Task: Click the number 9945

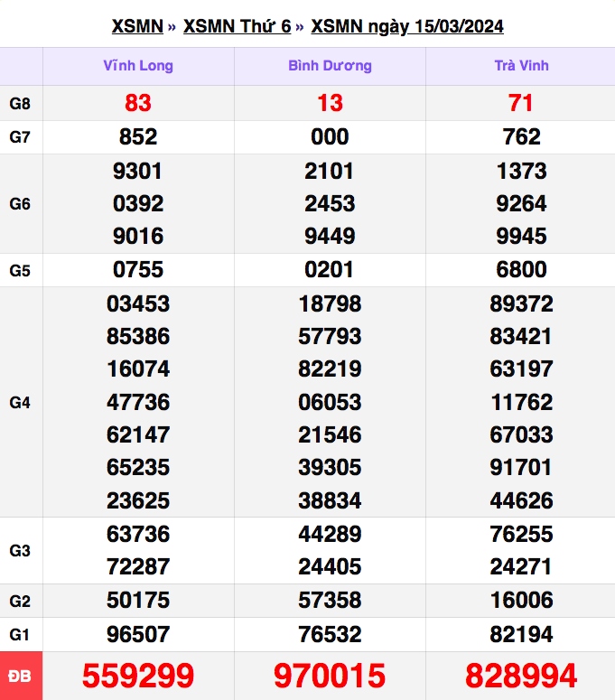Action: click(521, 236)
